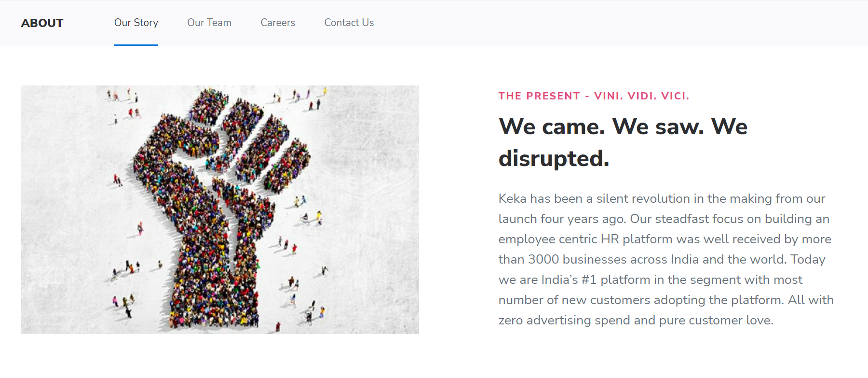The height and width of the screenshot is (378, 868).
Task: Click the pink text 'THE PRESENT'
Action: [539, 96]
